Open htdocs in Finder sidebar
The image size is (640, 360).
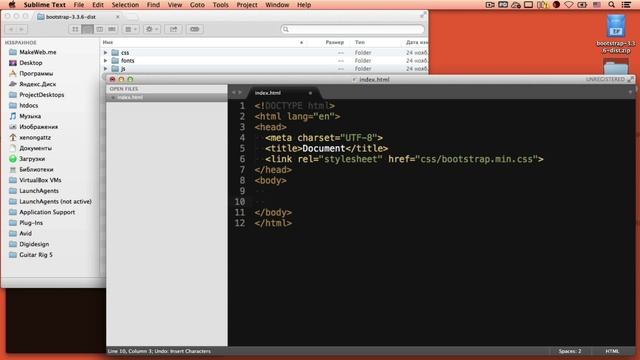point(29,105)
